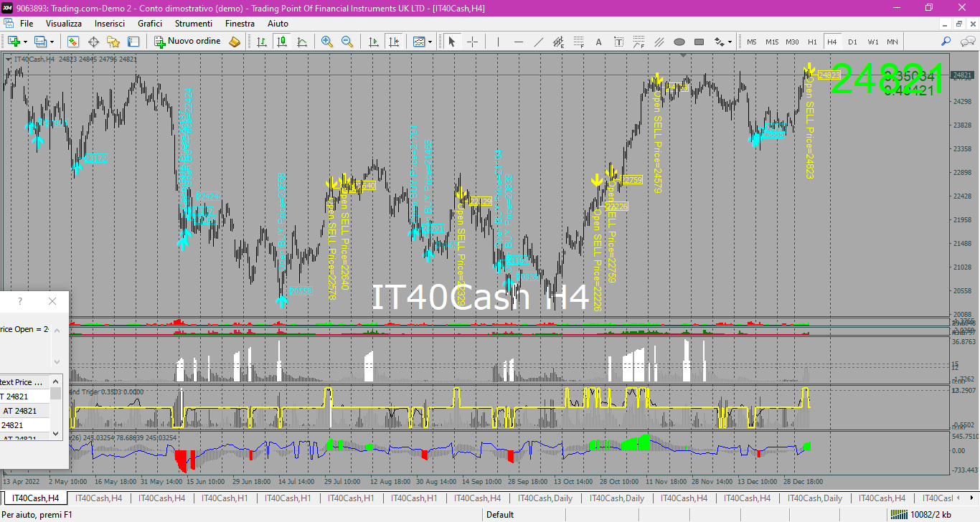
Task: Click the help question mark in dialog
Action: (20, 301)
